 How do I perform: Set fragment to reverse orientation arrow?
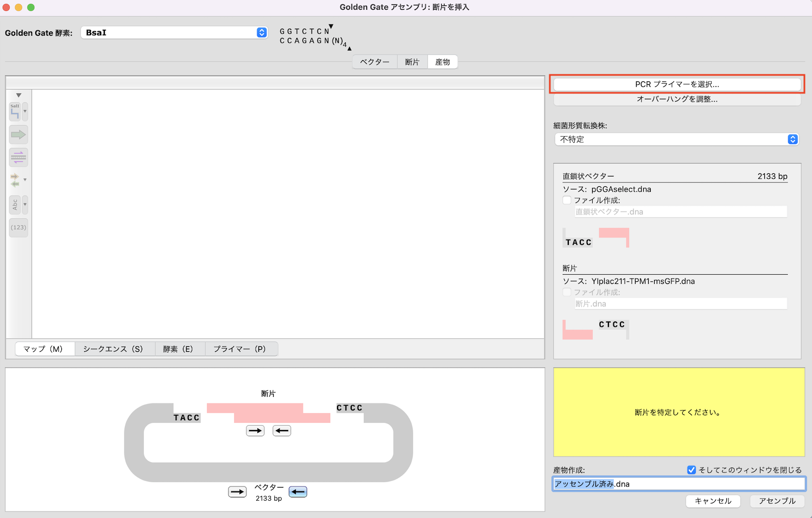click(x=282, y=431)
